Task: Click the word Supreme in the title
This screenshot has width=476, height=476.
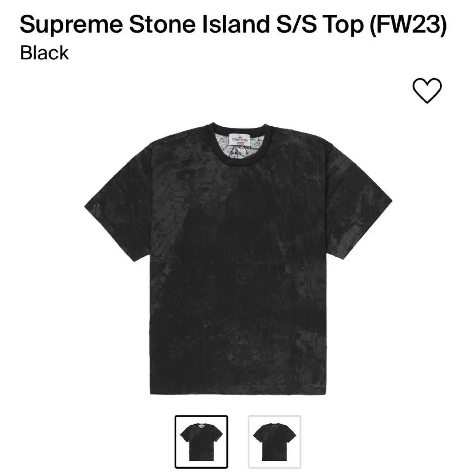Action: tap(71, 25)
